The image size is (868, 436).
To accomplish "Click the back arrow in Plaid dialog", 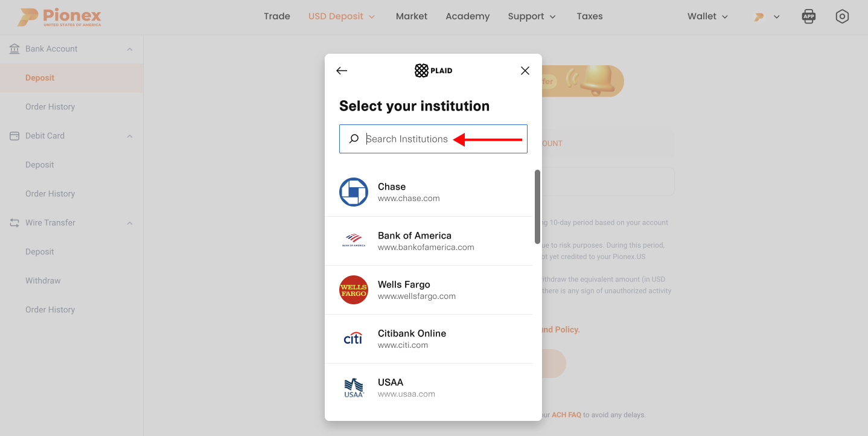I will coord(342,71).
